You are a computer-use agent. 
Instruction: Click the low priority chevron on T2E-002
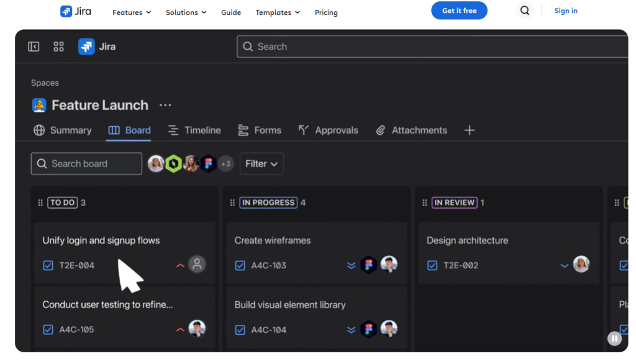(564, 266)
